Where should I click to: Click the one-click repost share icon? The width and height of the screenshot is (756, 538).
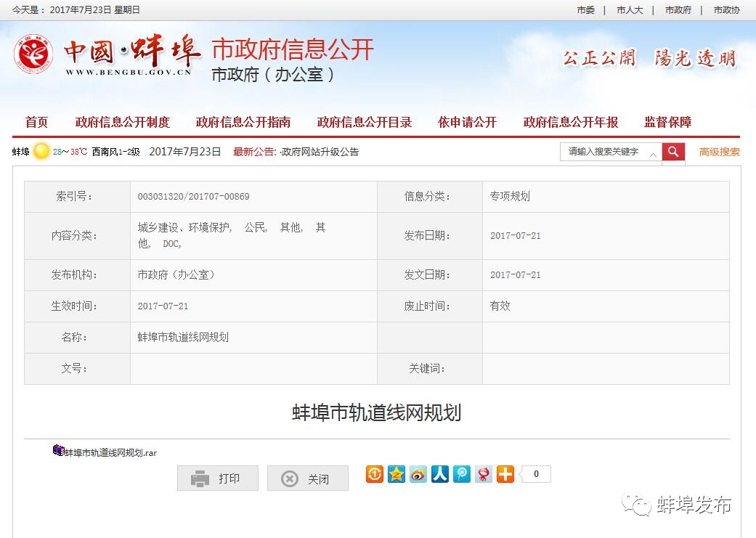374,474
